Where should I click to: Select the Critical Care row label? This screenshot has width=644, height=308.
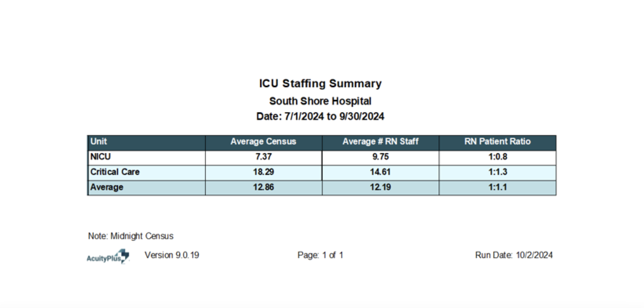pos(115,172)
